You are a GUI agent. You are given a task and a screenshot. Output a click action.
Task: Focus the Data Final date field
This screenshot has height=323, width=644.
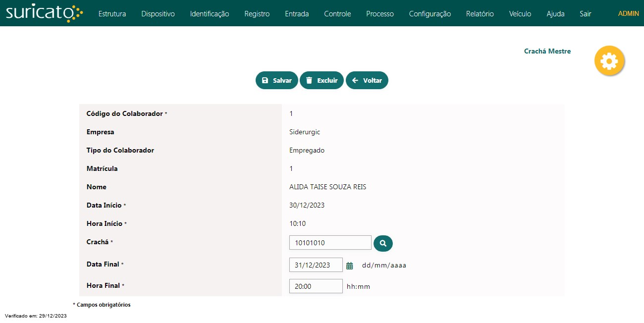click(316, 265)
